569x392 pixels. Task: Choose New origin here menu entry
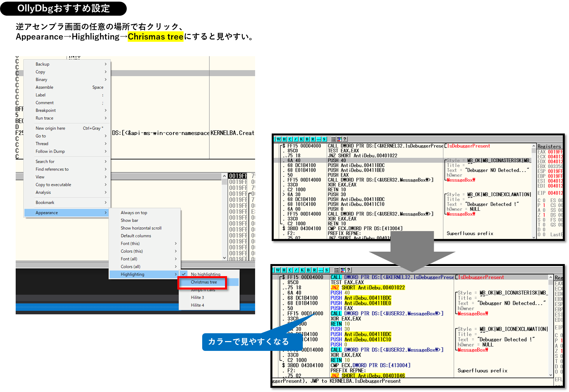coord(67,128)
